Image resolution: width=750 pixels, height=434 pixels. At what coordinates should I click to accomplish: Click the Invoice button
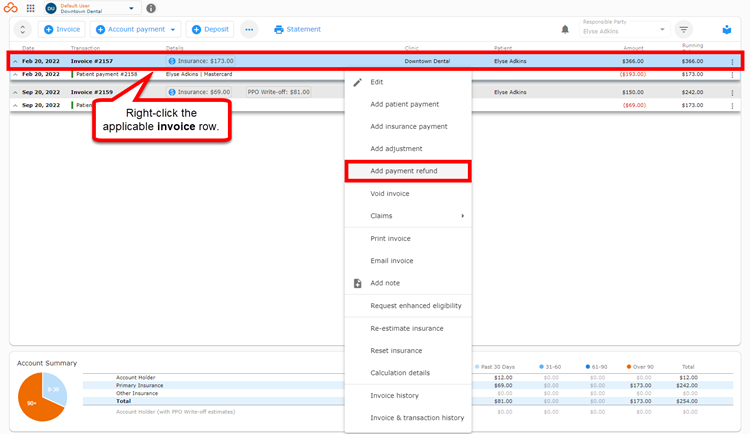pyautogui.click(x=62, y=29)
